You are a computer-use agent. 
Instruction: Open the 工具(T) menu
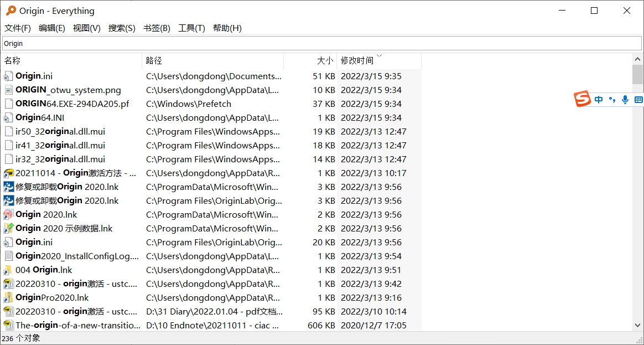[191, 28]
